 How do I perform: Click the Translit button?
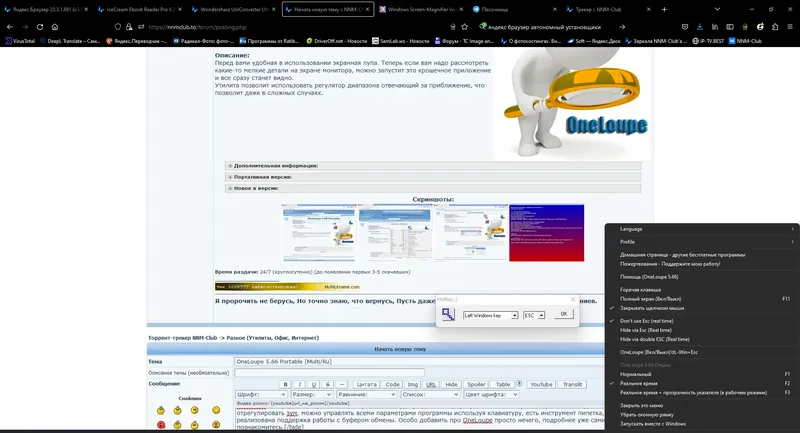[x=572, y=385]
